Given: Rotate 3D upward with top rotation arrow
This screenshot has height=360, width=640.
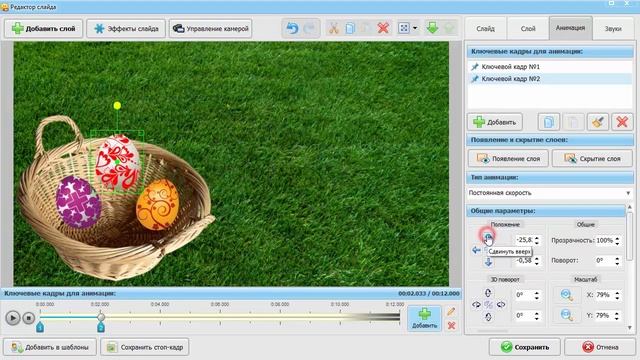Looking at the screenshot, I should point(488,293).
